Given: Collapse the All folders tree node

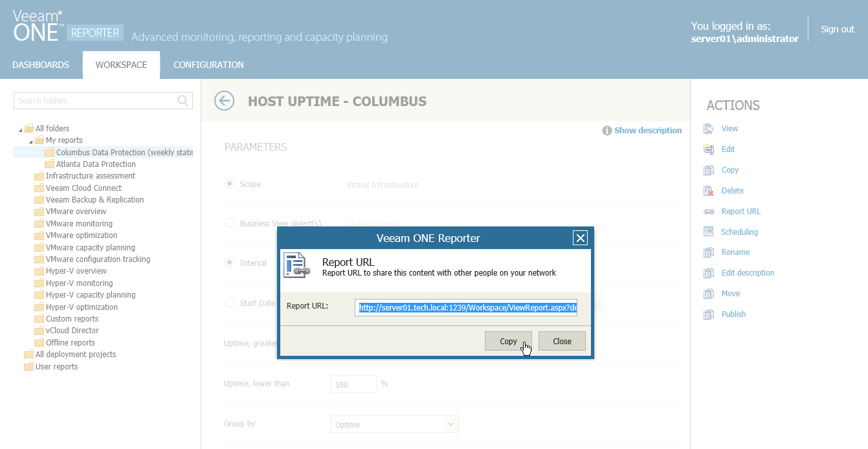Looking at the screenshot, I should [x=21, y=129].
